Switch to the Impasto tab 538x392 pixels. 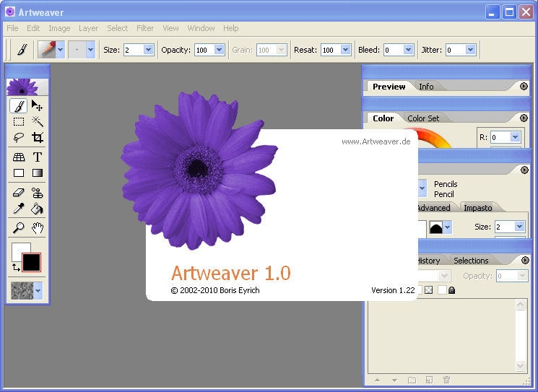tap(478, 208)
